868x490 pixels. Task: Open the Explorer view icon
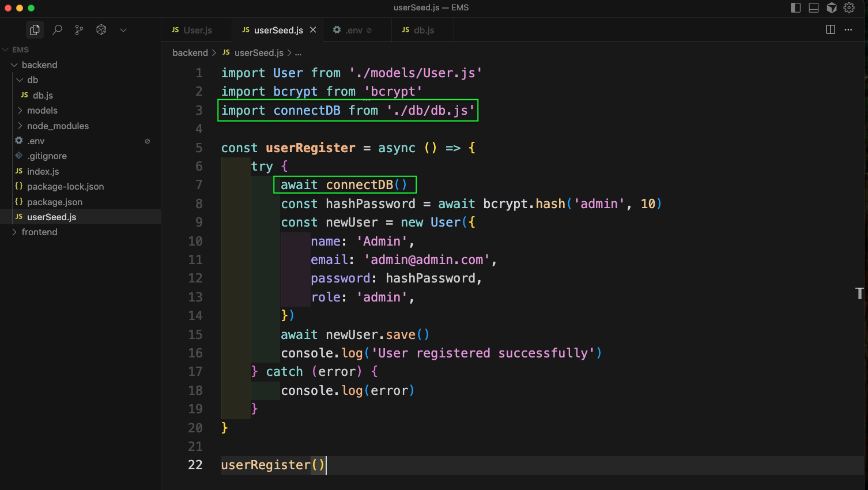pyautogui.click(x=35, y=30)
